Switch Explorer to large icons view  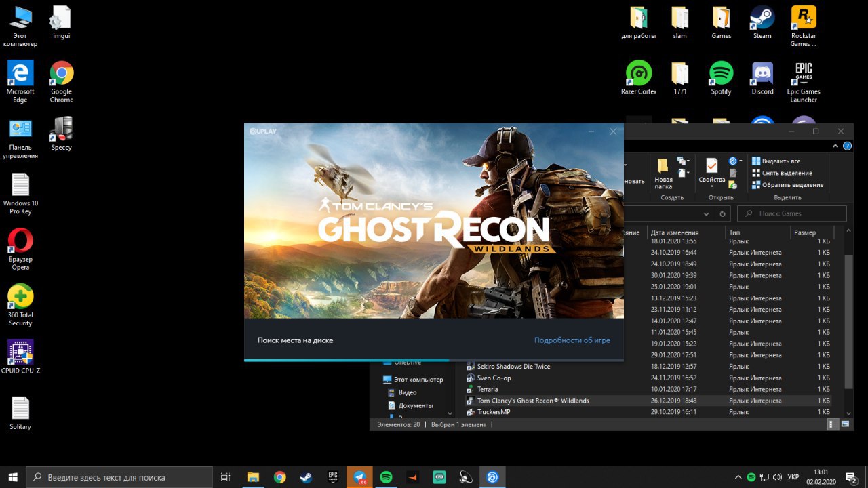pos(844,424)
